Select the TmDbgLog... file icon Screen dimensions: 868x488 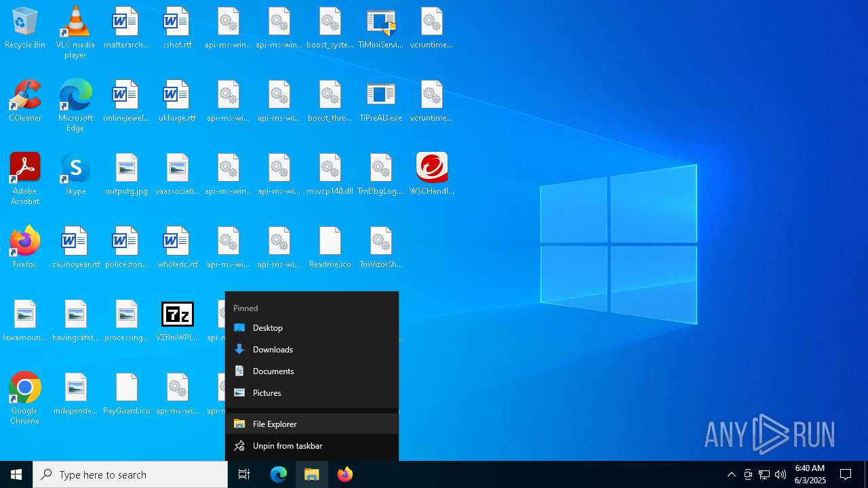pyautogui.click(x=381, y=174)
